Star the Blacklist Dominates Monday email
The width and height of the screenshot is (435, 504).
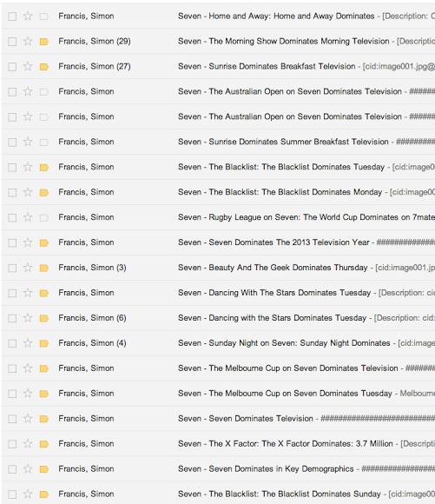pos(28,192)
